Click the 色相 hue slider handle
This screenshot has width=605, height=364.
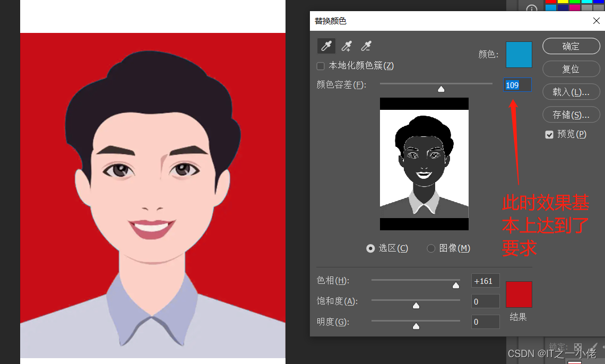(456, 285)
